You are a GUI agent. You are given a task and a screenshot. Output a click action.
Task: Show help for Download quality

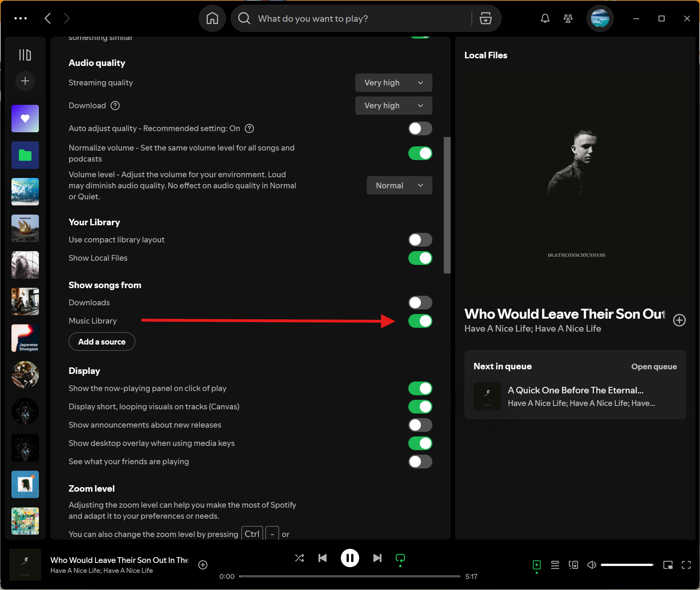115,106
